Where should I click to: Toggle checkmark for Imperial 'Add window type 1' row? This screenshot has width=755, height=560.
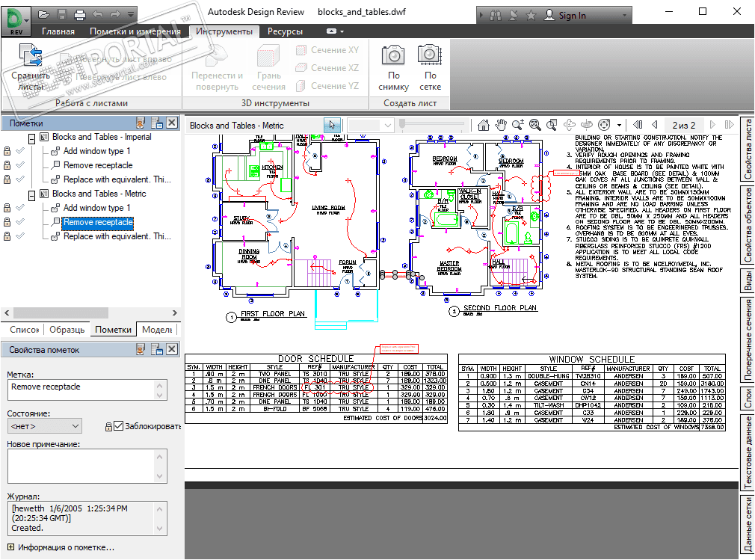tap(20, 151)
